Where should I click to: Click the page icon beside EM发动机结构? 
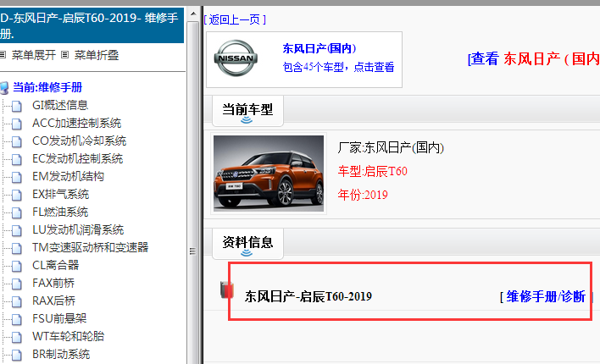16,177
